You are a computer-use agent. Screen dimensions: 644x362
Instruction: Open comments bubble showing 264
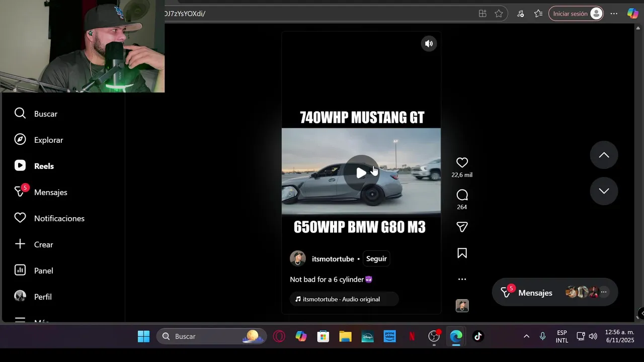[x=462, y=195]
